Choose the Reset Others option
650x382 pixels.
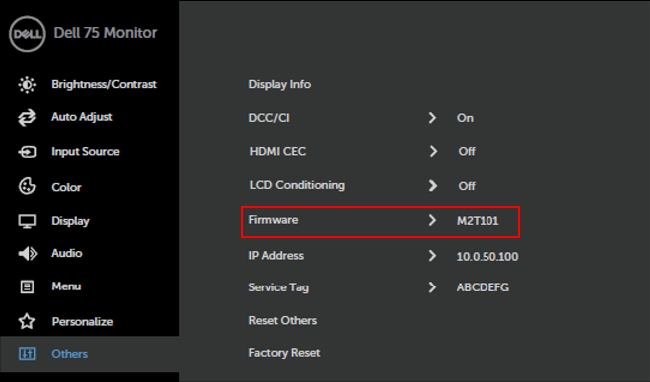point(283,320)
